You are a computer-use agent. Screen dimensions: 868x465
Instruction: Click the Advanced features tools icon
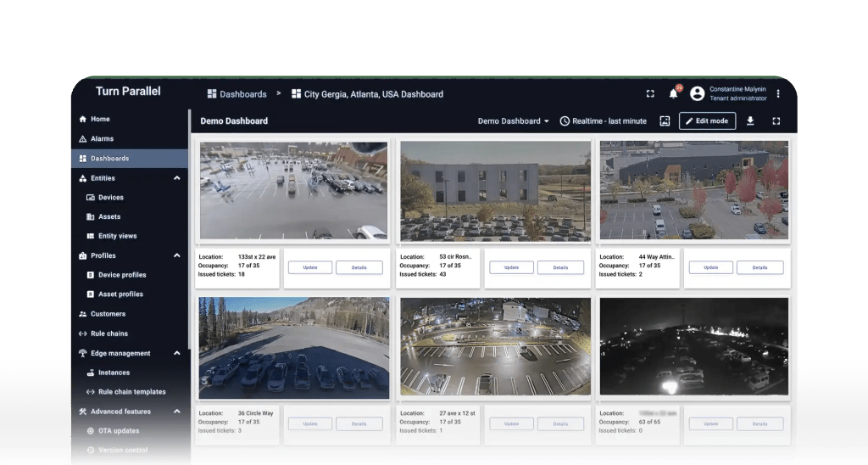point(83,412)
